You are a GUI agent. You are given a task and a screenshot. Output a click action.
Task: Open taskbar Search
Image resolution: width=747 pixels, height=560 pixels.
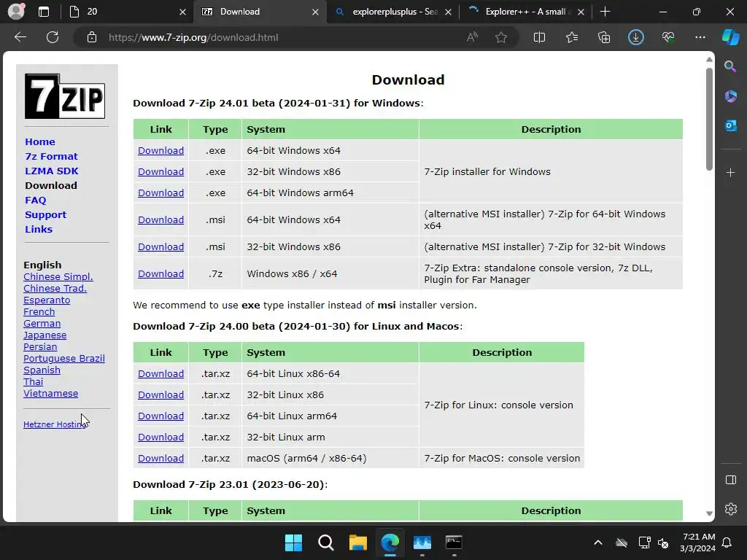coord(326,542)
